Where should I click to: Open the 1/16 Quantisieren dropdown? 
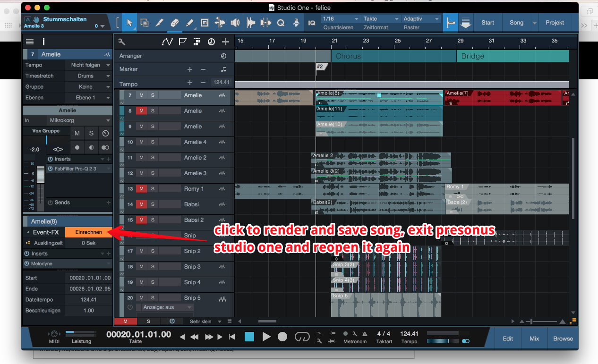[x=341, y=19]
